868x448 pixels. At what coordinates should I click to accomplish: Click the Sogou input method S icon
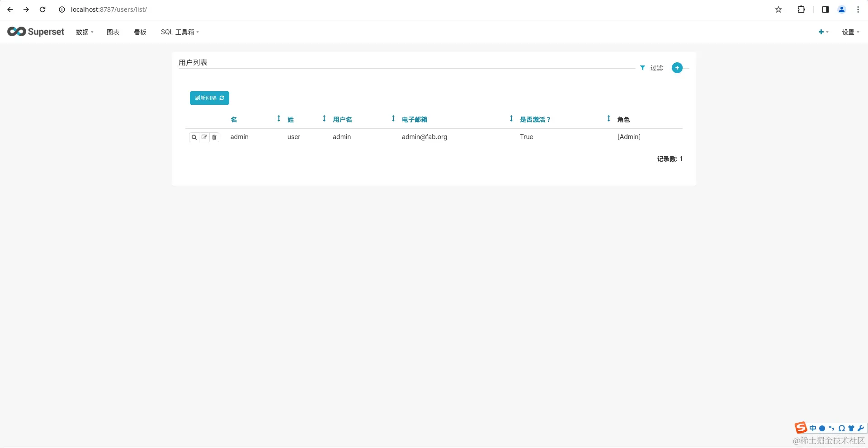point(801,428)
